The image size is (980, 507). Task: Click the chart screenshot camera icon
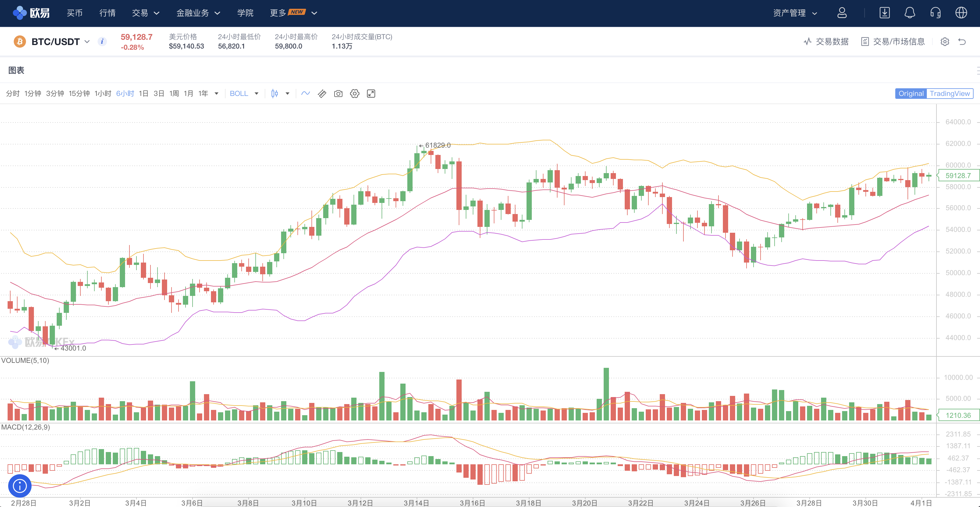[x=338, y=94]
